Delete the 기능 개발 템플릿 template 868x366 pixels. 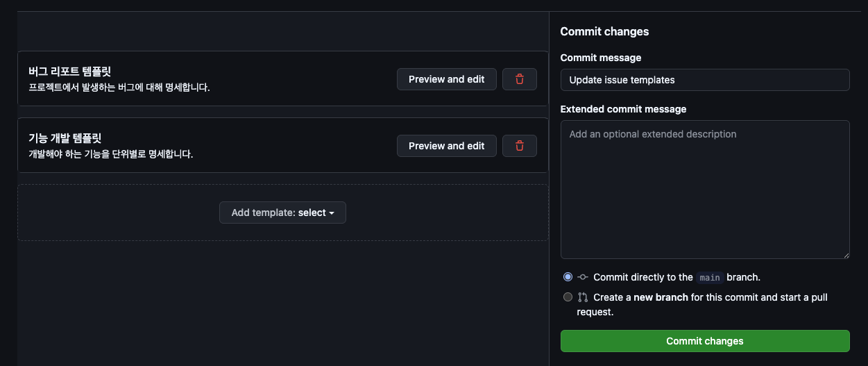click(x=520, y=146)
